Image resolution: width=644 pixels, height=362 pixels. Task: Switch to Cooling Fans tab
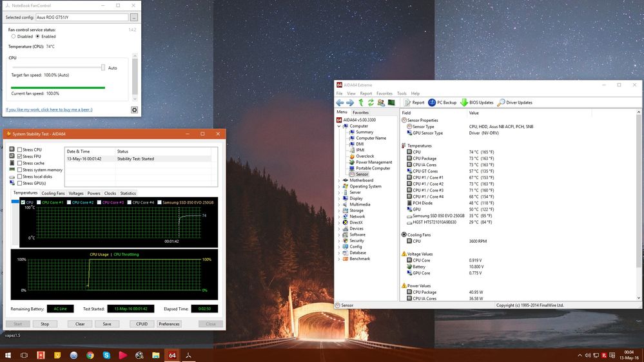[53, 193]
